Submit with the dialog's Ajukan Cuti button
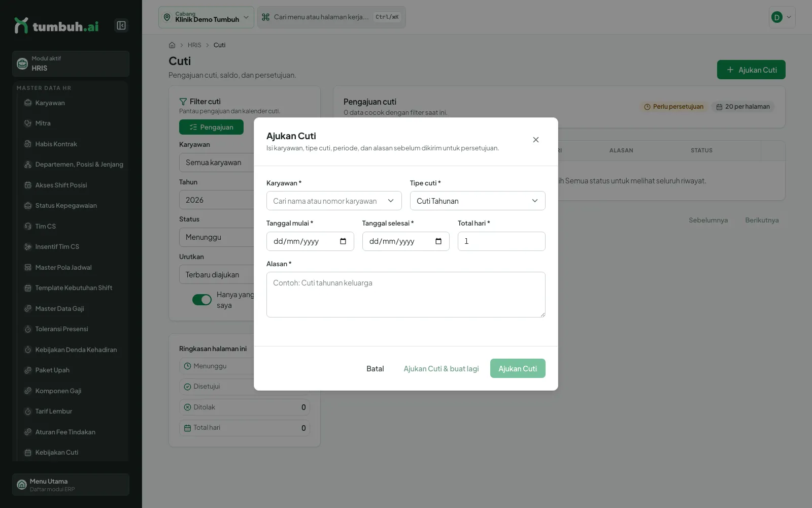This screenshot has height=508, width=812. click(518, 369)
